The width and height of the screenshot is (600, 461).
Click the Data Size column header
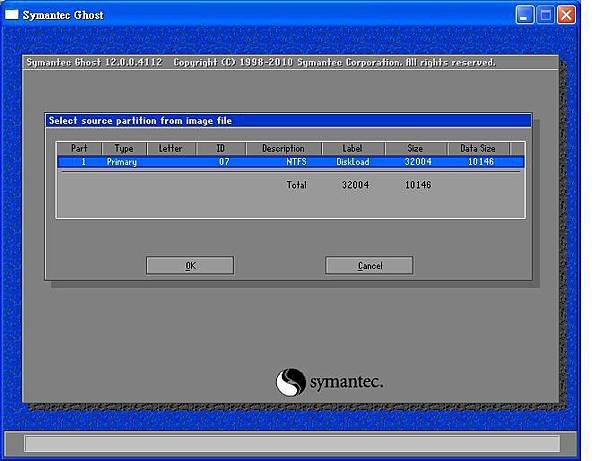(478, 148)
